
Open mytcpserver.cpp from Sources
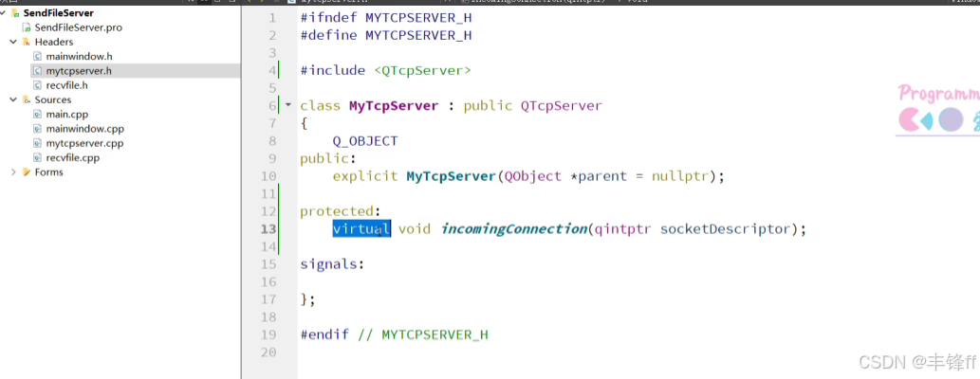(85, 144)
